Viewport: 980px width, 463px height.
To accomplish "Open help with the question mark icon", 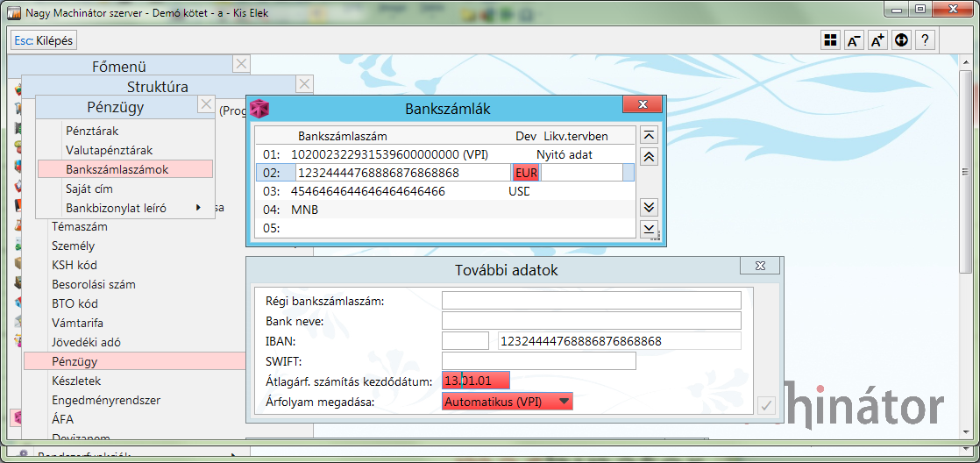I will tap(925, 40).
